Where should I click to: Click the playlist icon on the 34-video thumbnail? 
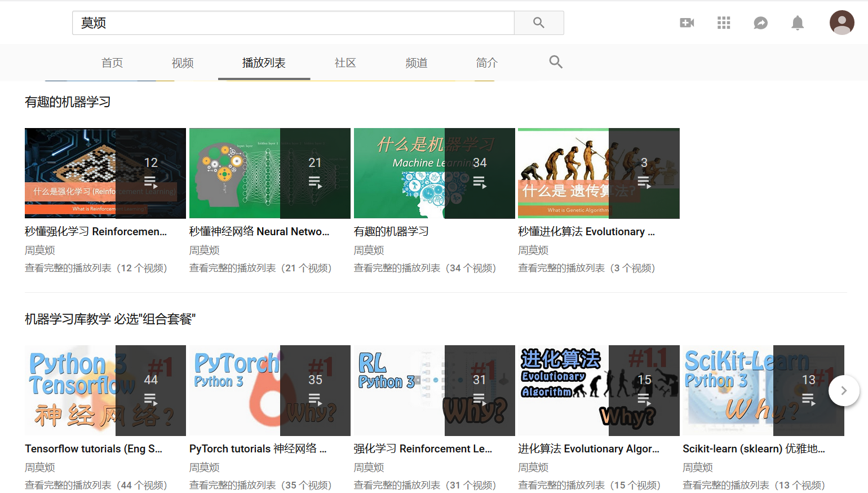pos(480,182)
